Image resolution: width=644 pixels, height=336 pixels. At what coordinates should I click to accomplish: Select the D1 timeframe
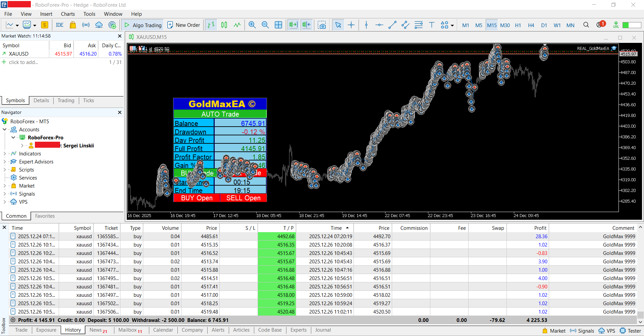click(544, 25)
